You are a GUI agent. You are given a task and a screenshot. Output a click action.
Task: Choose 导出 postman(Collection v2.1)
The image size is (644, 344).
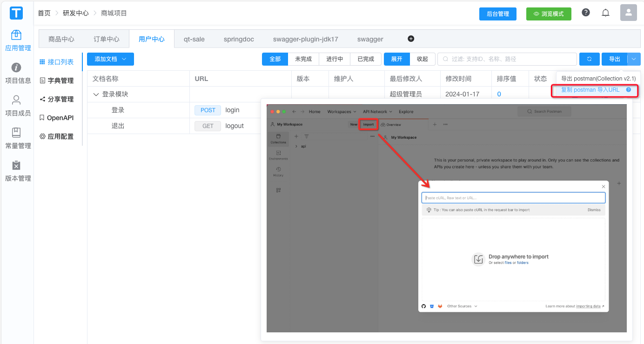click(x=598, y=79)
